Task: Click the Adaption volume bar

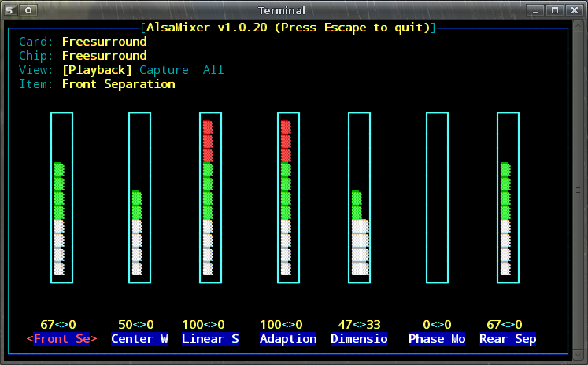Action: pos(288,198)
